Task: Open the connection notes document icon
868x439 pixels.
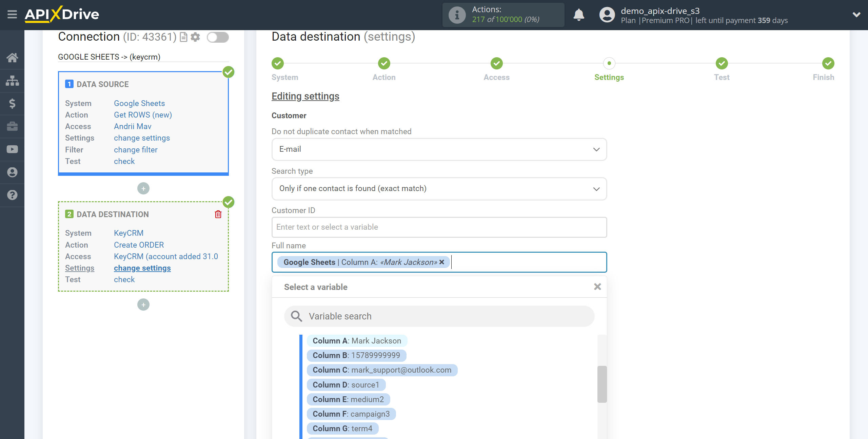Action: click(x=183, y=37)
